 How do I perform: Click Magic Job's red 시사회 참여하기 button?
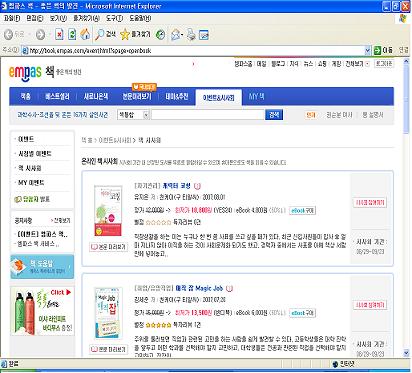[x=370, y=305]
